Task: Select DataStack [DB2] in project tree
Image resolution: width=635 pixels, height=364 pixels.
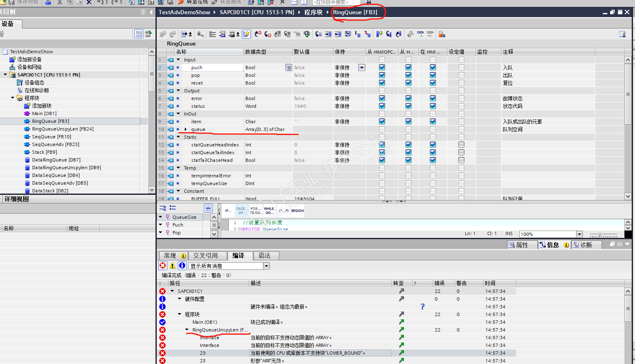Action: (50, 191)
